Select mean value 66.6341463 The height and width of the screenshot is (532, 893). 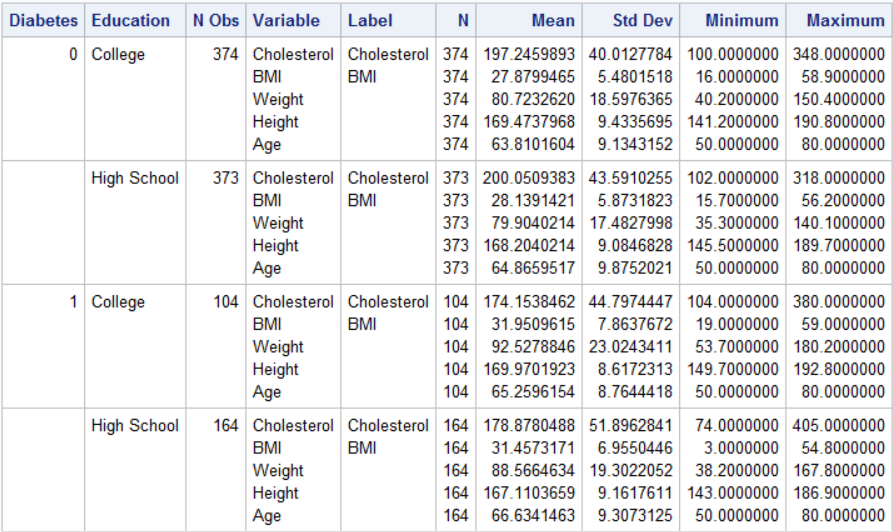[533, 515]
